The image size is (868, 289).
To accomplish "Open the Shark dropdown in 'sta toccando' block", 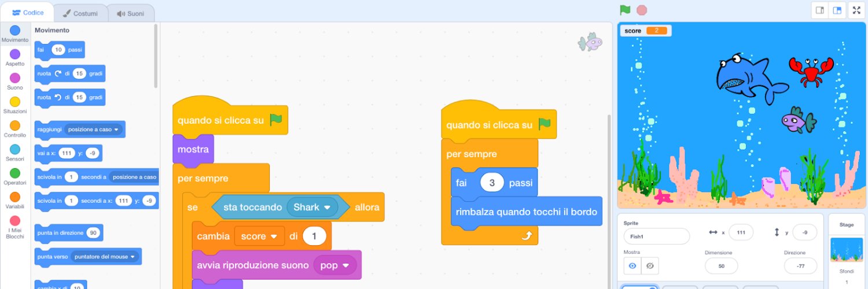I will point(312,207).
